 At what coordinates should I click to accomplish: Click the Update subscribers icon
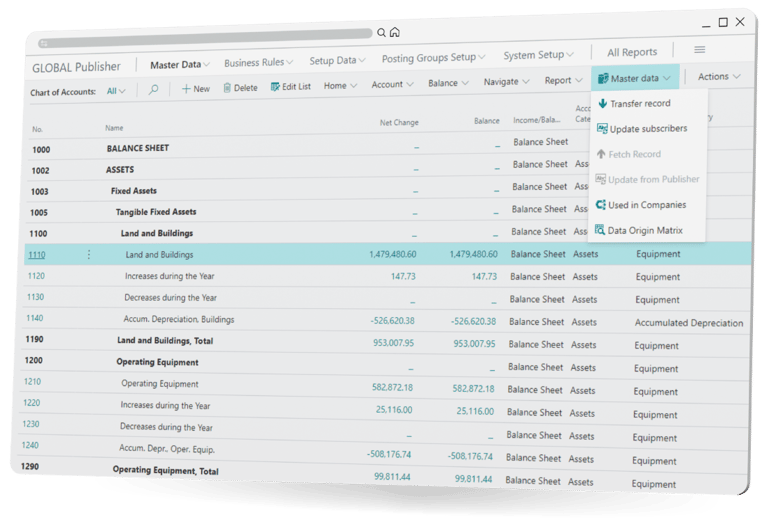point(602,128)
